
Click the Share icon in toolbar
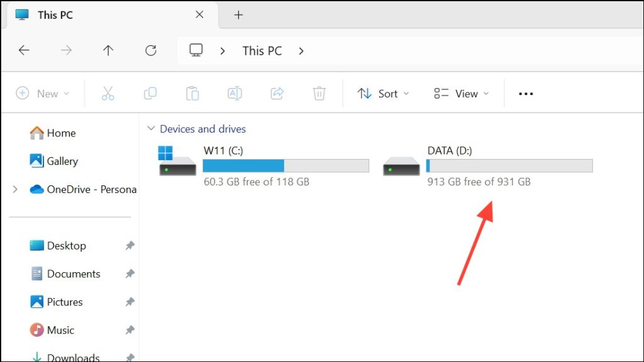coord(277,94)
